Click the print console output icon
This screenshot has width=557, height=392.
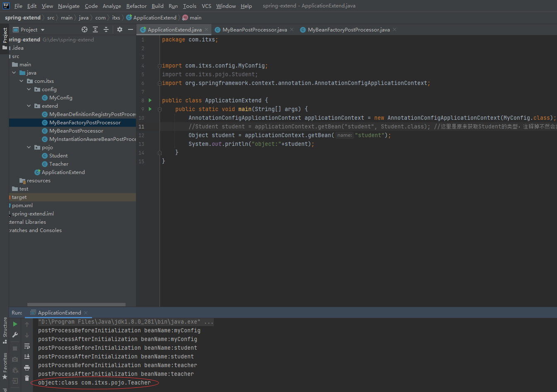tap(27, 368)
